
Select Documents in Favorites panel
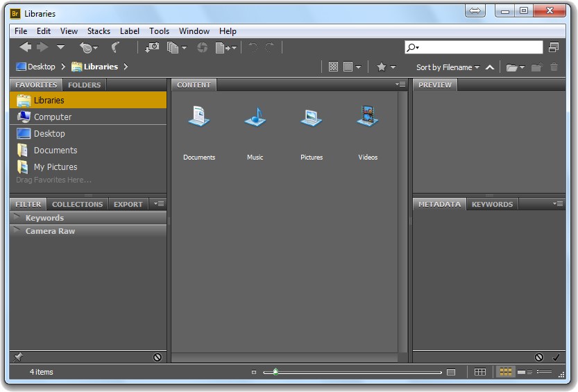[88, 150]
